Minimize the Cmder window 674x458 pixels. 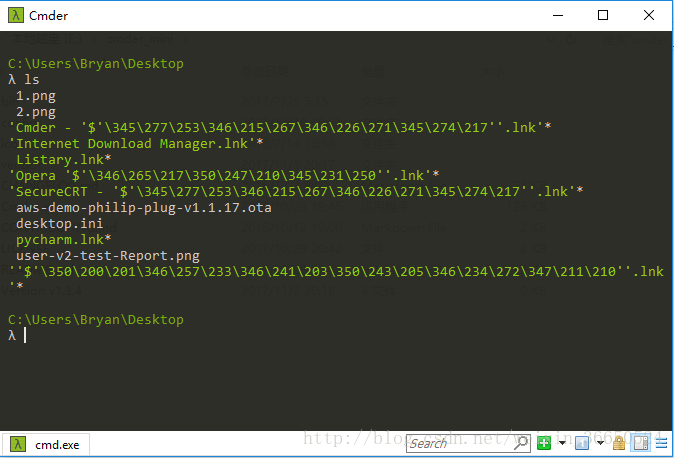(x=558, y=15)
